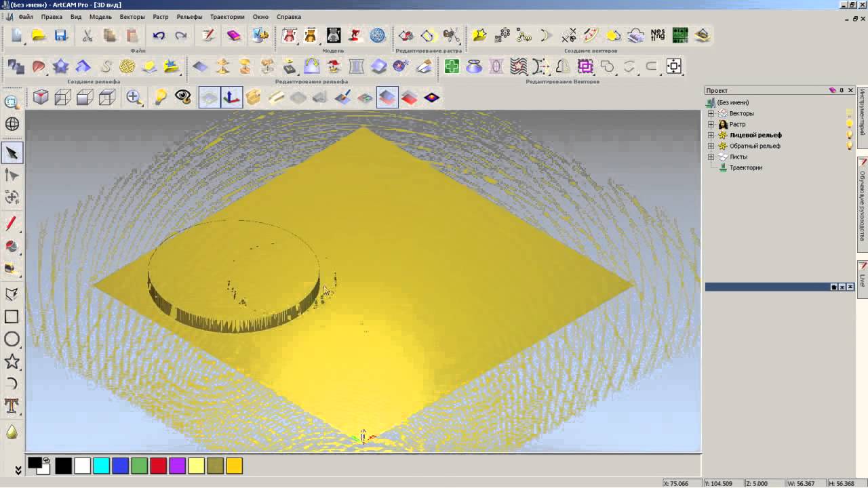The height and width of the screenshot is (488, 868).
Task: Click the globe icon in left sidebar
Action: (12, 124)
